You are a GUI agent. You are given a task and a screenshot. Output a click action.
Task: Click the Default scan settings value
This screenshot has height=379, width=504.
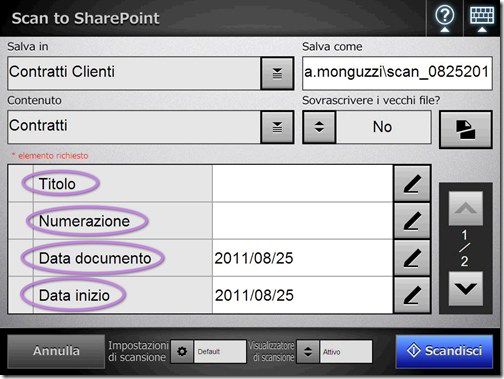click(x=220, y=351)
